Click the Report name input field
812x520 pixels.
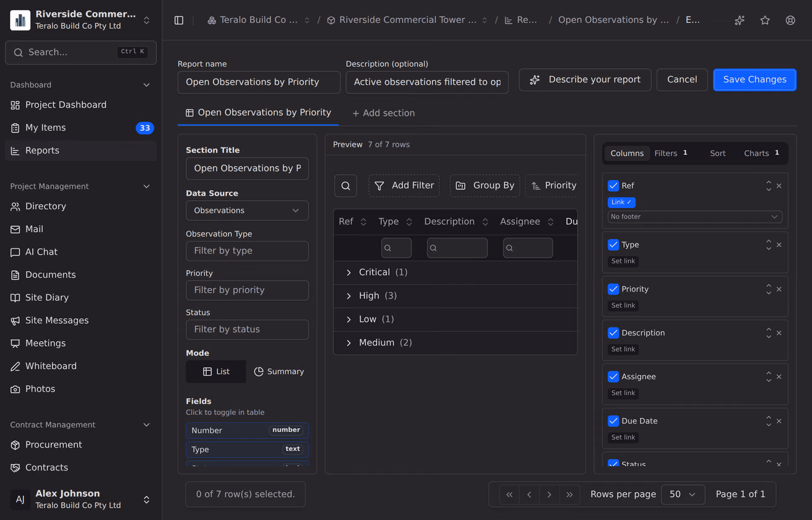pos(259,82)
